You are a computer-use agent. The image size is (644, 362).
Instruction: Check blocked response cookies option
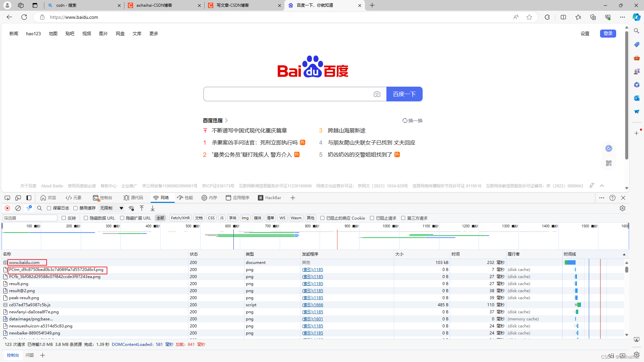pyautogui.click(x=322, y=218)
